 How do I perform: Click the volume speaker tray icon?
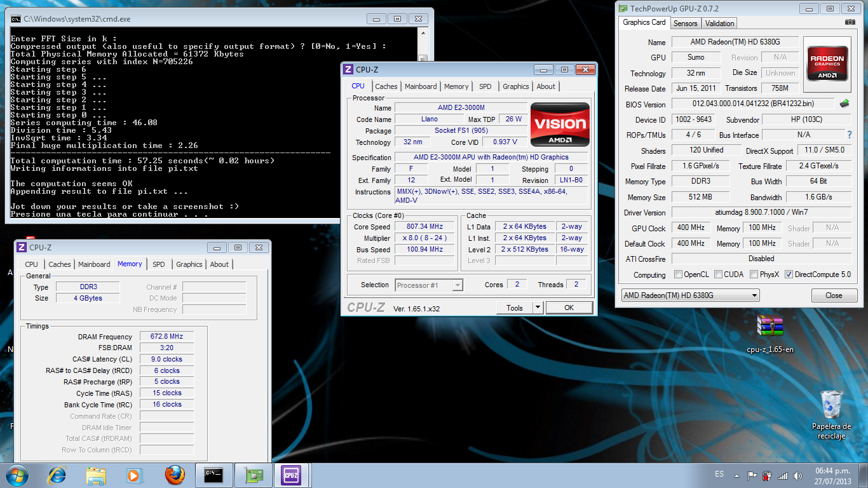pyautogui.click(x=797, y=475)
